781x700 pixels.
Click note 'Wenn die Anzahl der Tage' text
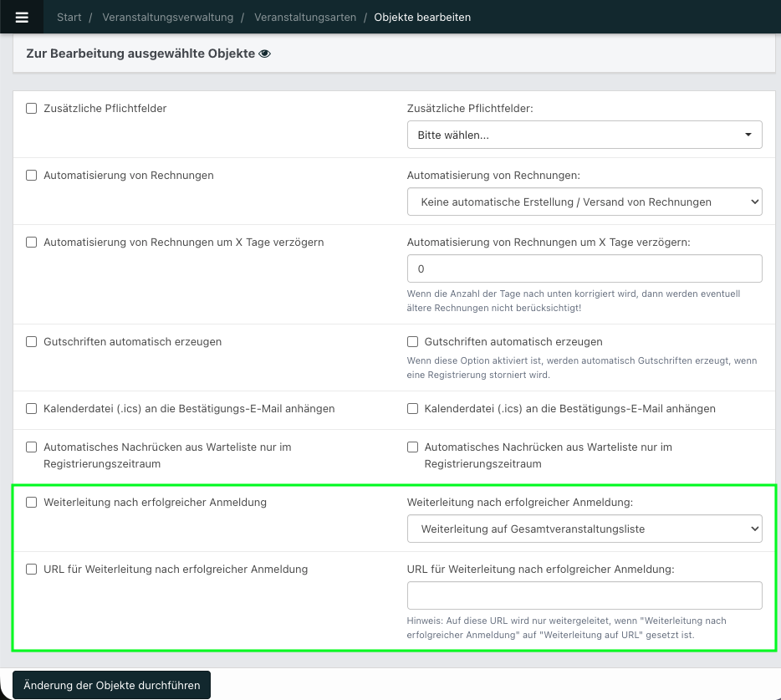coord(574,301)
